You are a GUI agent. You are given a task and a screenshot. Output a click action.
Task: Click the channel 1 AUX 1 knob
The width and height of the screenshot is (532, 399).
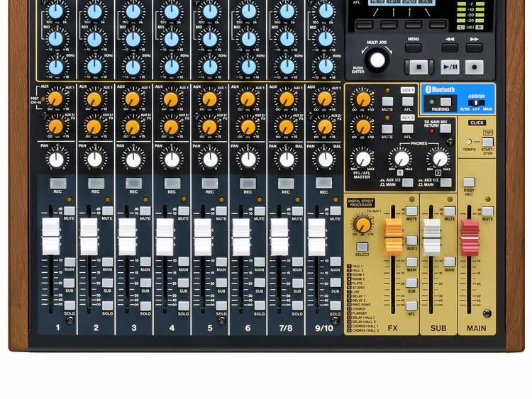pos(55,99)
